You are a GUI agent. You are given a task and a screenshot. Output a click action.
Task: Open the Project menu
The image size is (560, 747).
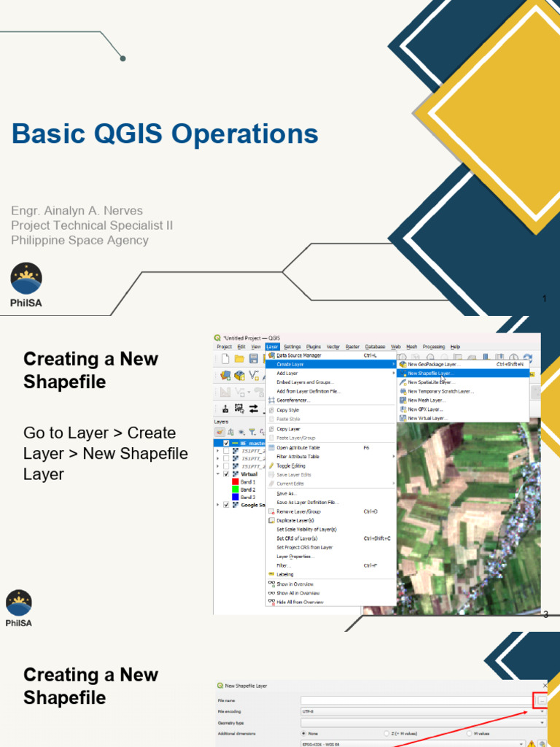click(225, 347)
